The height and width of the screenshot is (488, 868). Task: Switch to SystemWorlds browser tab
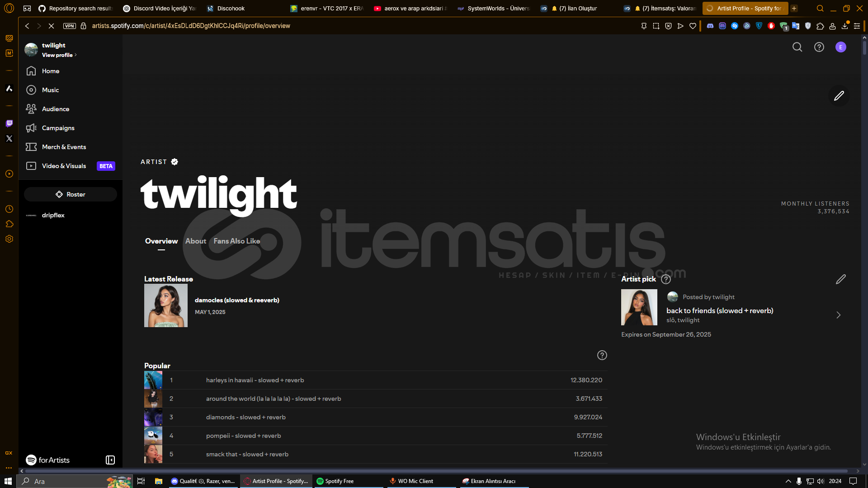(x=494, y=8)
